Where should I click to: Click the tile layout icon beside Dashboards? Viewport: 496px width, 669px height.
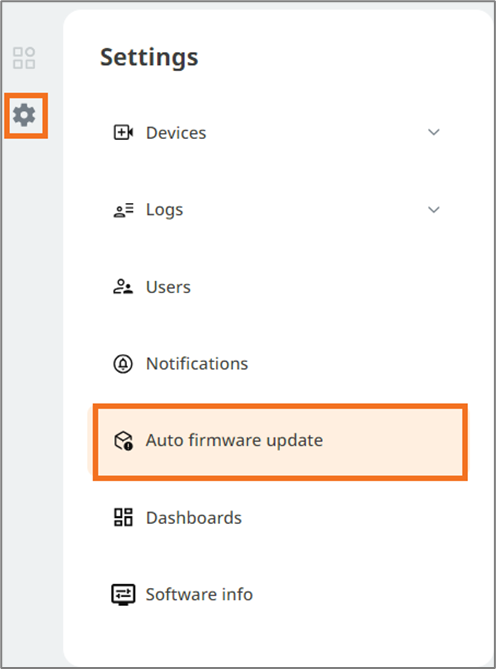pos(123,517)
